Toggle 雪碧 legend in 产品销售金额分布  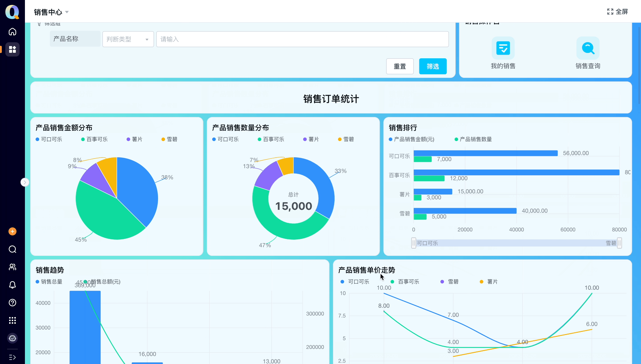170,139
